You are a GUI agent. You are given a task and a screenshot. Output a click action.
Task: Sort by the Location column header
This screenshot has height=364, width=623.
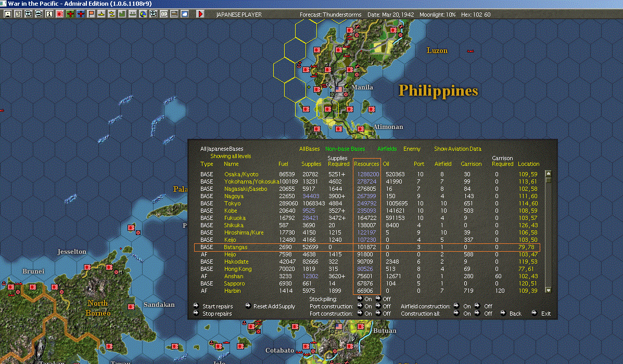coord(528,164)
